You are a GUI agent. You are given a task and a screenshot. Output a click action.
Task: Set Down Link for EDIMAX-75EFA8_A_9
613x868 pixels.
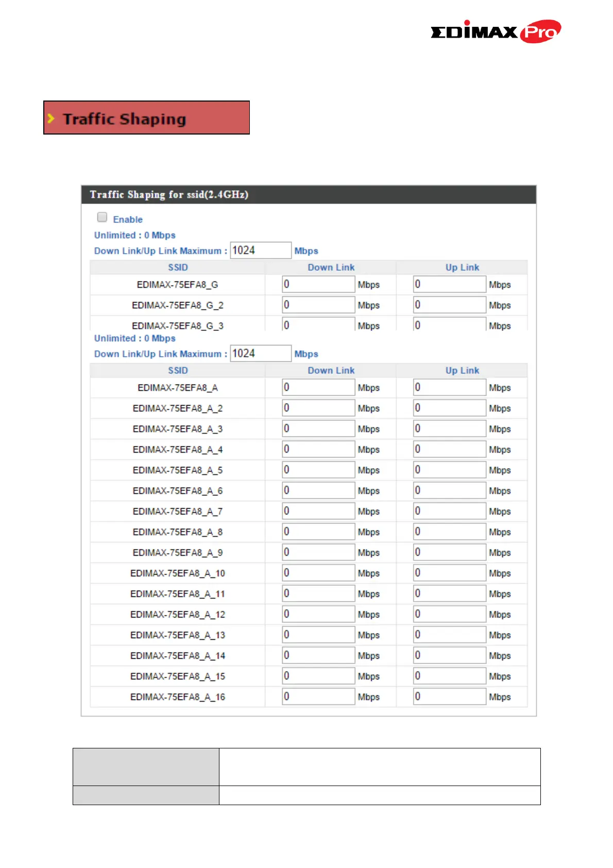[x=319, y=553]
